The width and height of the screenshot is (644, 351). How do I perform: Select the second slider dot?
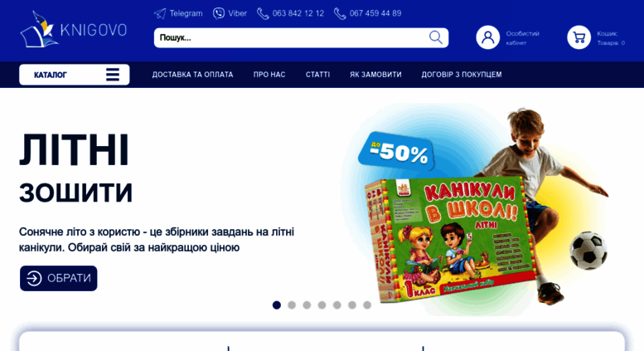click(x=292, y=305)
